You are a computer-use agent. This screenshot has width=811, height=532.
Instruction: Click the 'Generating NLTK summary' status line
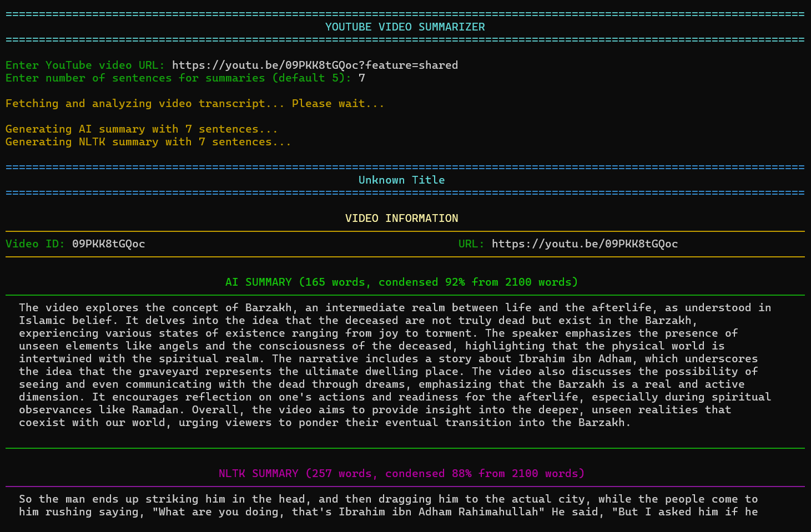[x=148, y=142]
